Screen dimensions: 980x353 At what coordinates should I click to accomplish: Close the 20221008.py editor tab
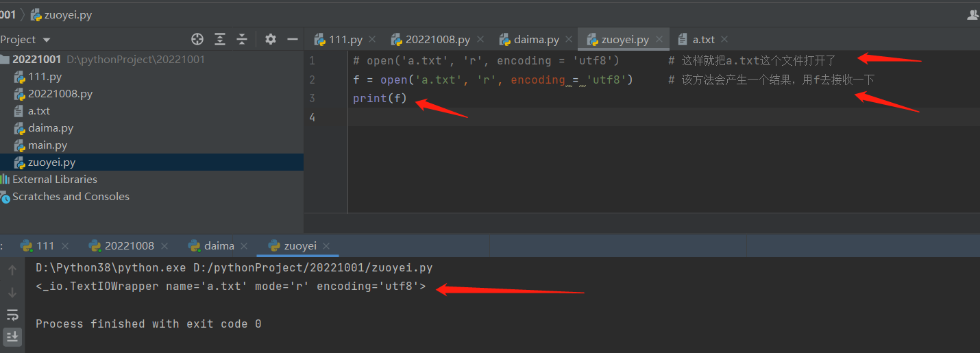point(480,40)
